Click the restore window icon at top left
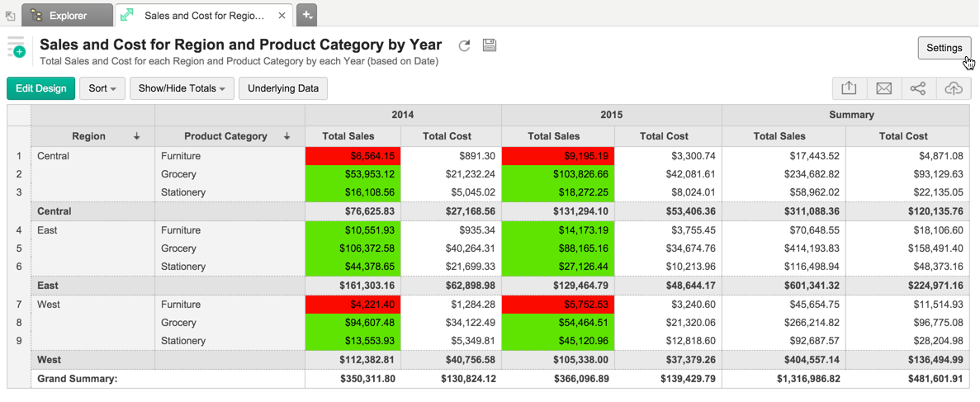The height and width of the screenshot is (402, 980). (10, 16)
